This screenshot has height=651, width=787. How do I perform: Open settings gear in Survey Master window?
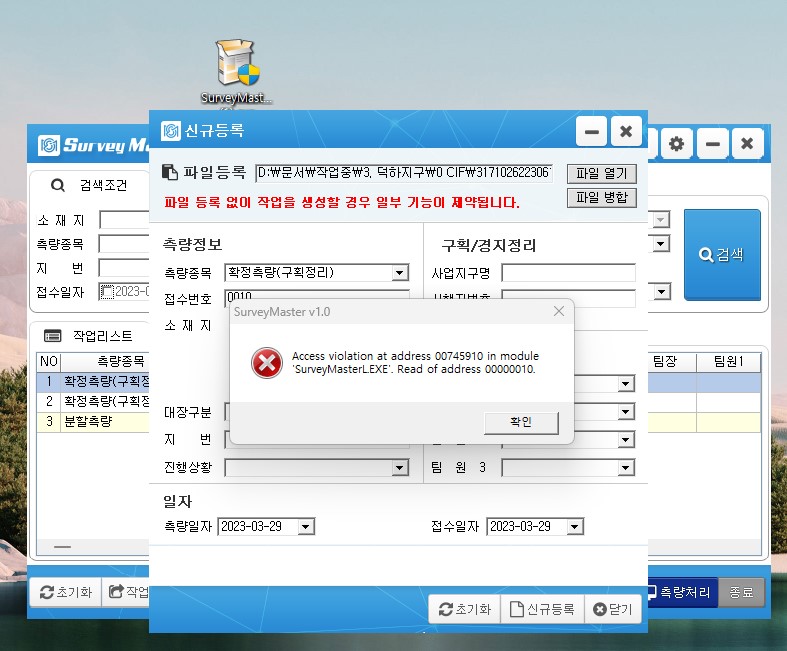tap(677, 144)
